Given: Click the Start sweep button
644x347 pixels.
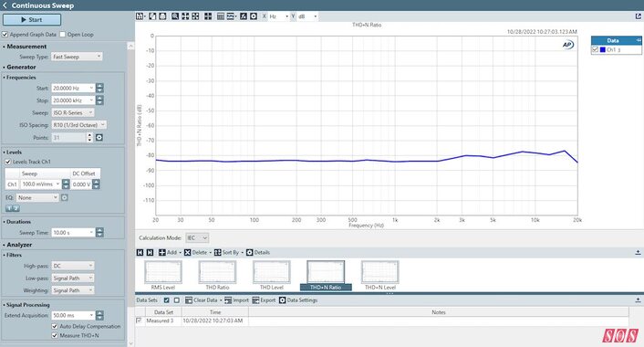Looking at the screenshot, I should pyautogui.click(x=32, y=19).
